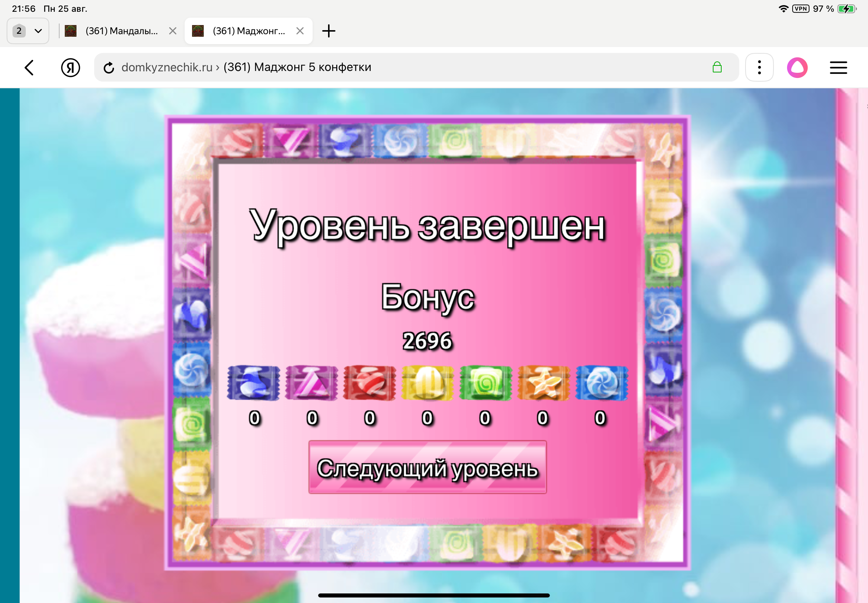
Task: Click the Мандалы tab favicon
Action: 71,31
